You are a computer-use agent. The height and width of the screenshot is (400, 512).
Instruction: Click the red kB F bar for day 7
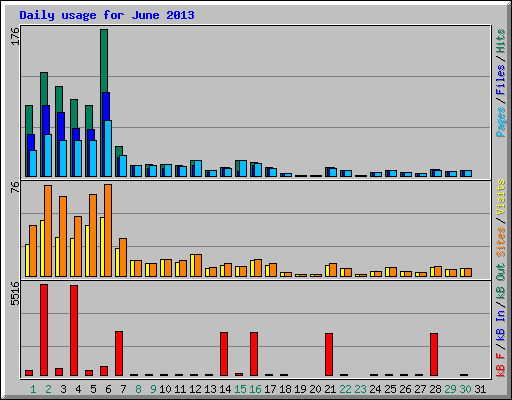point(119,354)
